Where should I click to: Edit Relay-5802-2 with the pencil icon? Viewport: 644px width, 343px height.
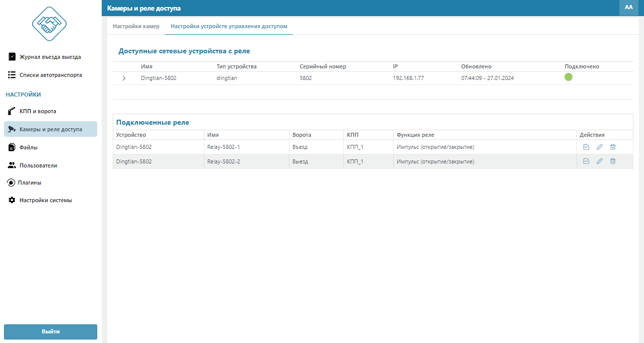pos(599,161)
